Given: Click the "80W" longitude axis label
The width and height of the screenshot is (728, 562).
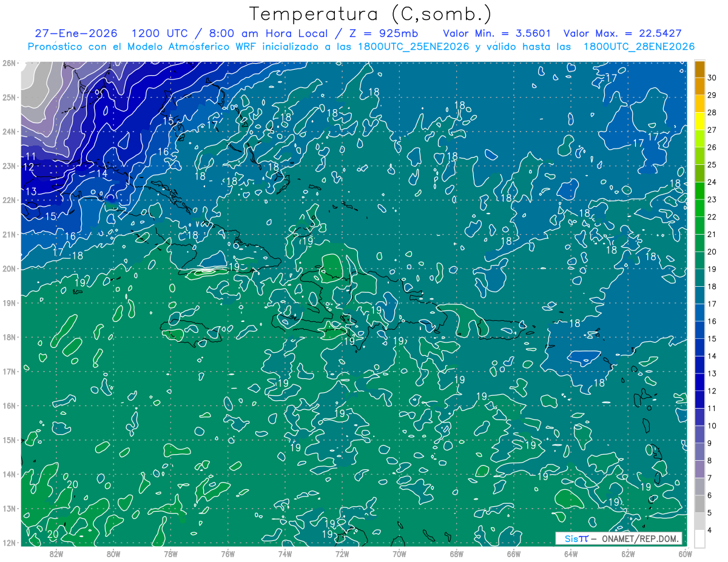Looking at the screenshot, I should click(113, 553).
